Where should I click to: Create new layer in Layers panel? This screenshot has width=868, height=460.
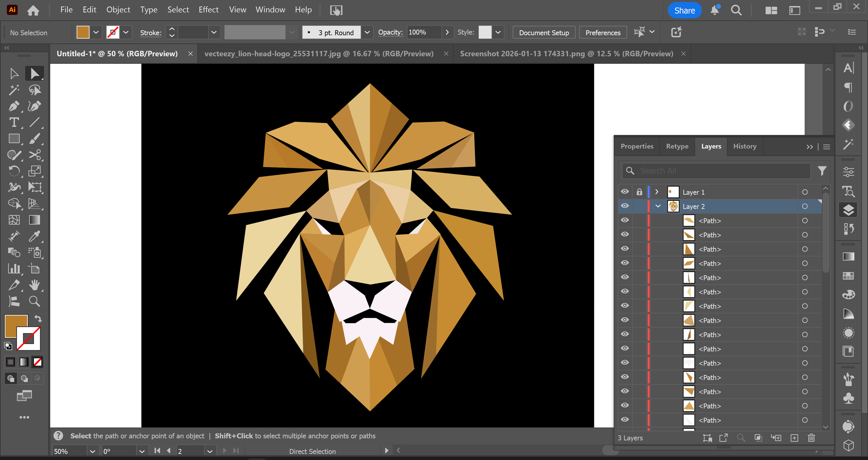click(794, 438)
